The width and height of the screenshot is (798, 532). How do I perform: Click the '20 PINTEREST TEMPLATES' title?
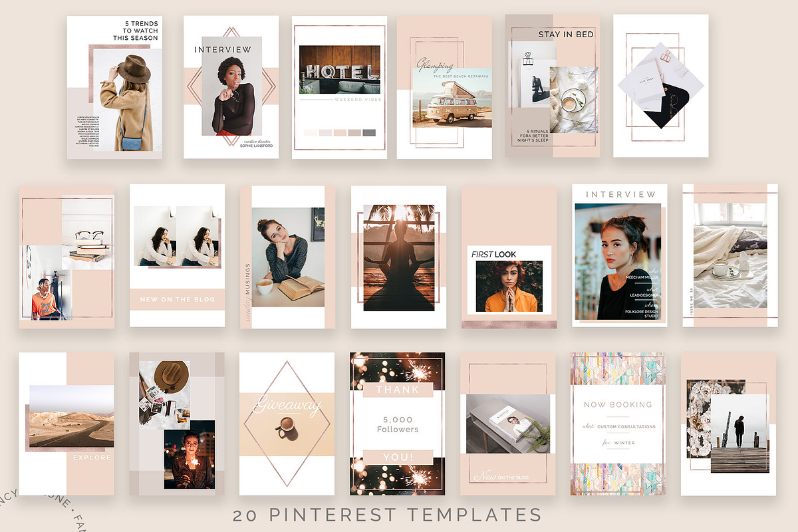coord(387,515)
